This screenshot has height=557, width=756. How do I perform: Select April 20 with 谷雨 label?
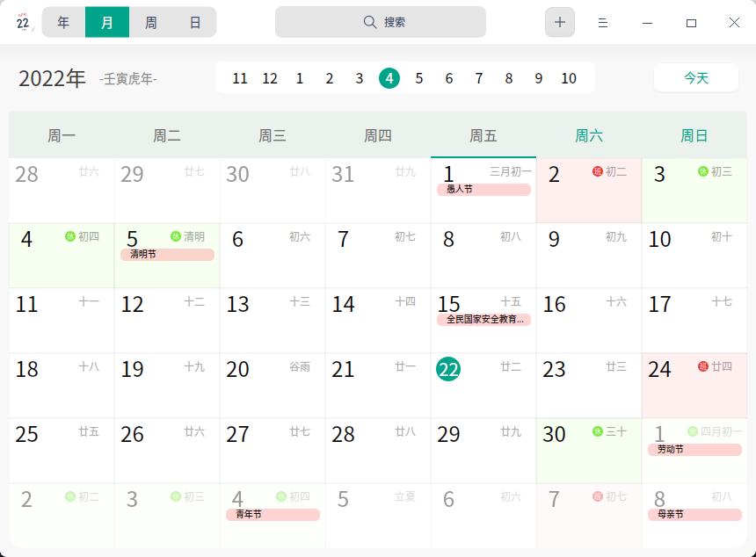(x=273, y=386)
